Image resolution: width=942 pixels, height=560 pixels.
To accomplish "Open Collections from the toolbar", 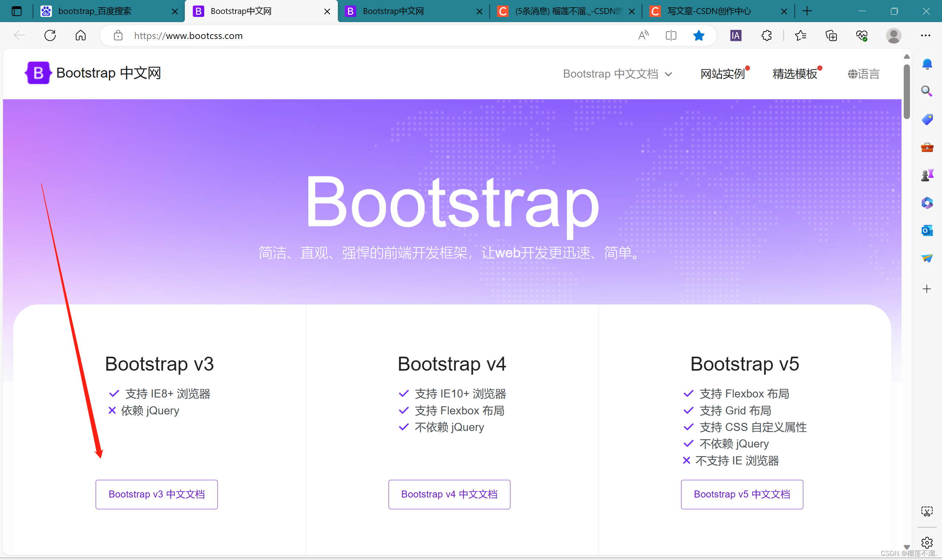I will [831, 35].
